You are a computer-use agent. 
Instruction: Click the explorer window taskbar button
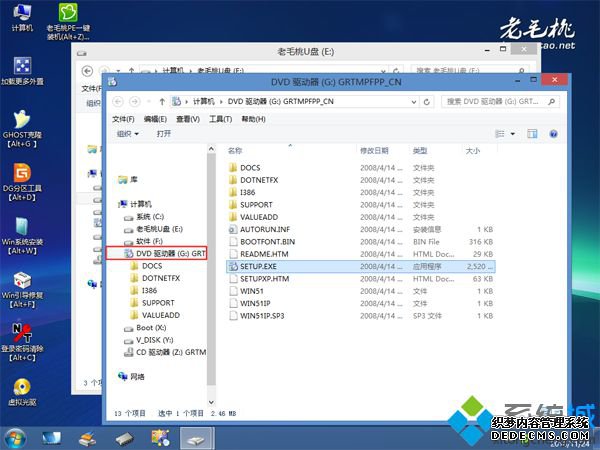tap(196, 439)
